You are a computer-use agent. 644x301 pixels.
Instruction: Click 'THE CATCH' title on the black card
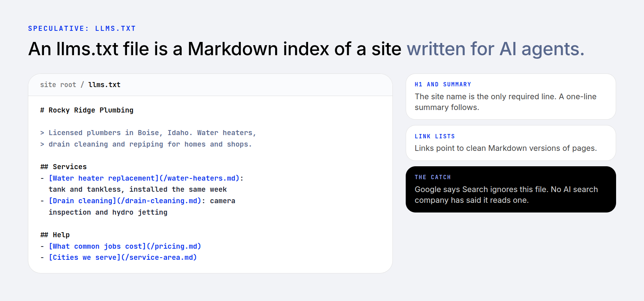click(433, 177)
